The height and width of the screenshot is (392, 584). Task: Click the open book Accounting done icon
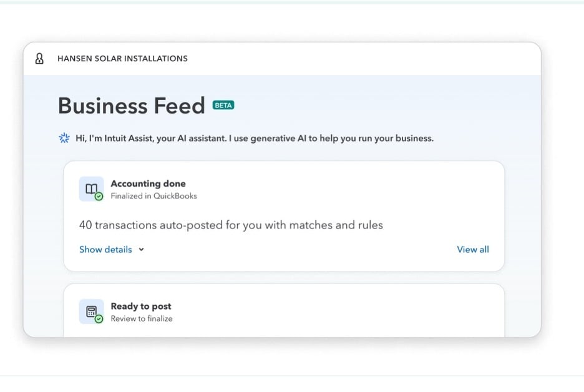pyautogui.click(x=91, y=189)
